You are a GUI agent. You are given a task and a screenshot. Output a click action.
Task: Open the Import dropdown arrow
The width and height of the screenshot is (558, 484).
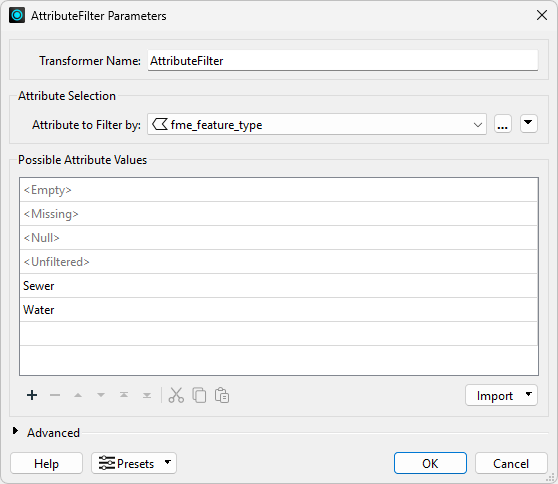click(x=528, y=394)
